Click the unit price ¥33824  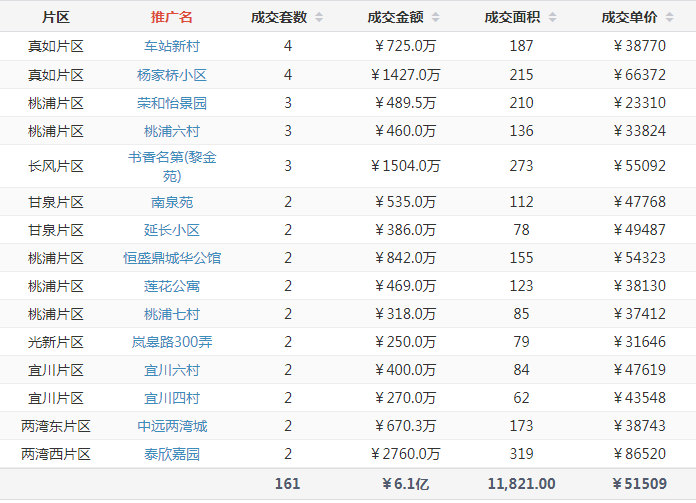click(x=640, y=131)
